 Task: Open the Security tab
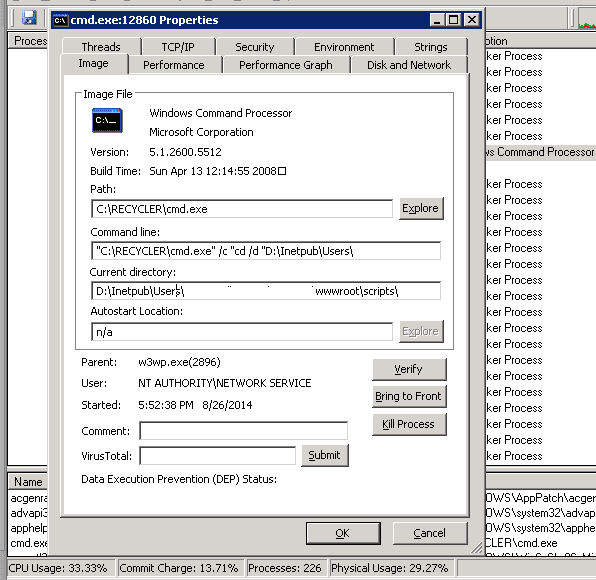[255, 47]
